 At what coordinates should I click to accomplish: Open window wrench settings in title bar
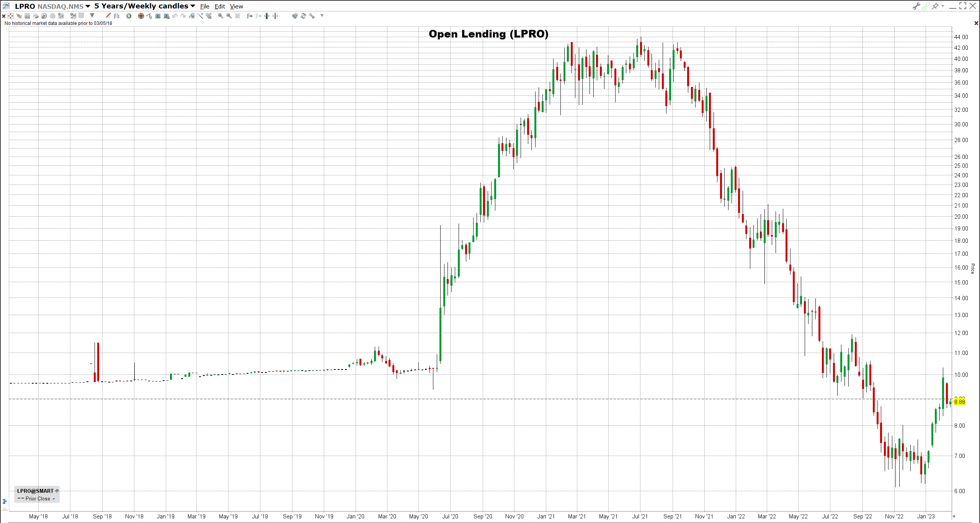[x=916, y=6]
